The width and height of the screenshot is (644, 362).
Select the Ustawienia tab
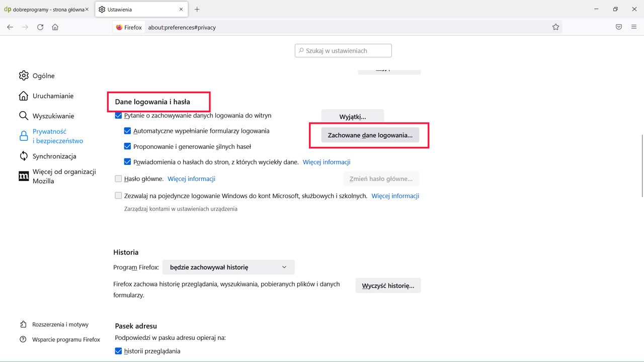(135, 9)
